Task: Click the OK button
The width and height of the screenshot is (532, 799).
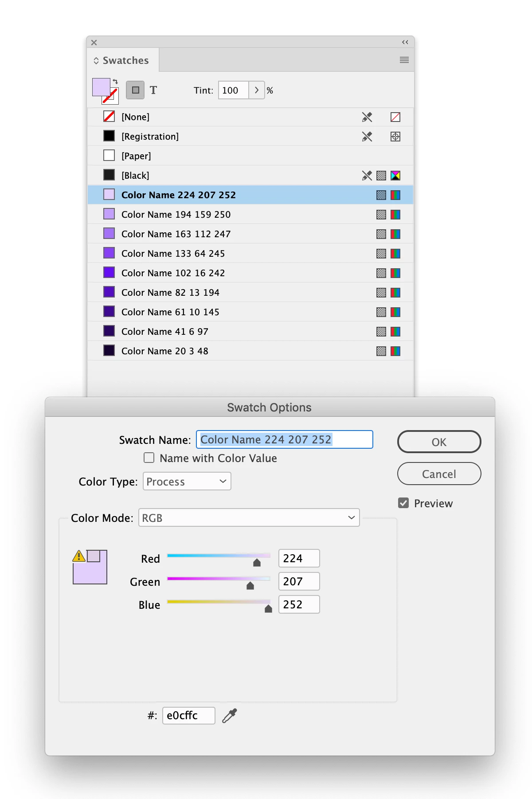Action: (x=439, y=442)
